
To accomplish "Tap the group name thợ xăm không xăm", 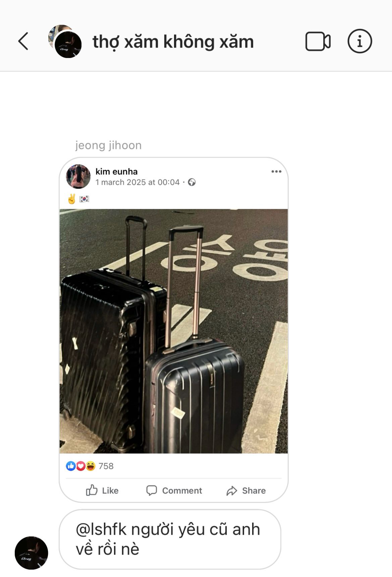I will [x=173, y=42].
